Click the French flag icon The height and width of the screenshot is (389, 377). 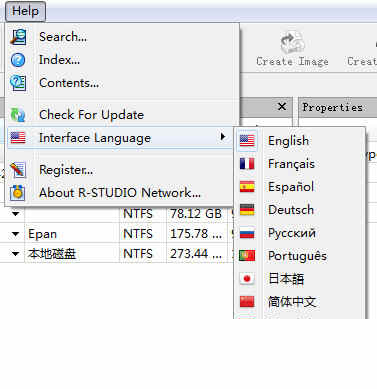coord(247,164)
